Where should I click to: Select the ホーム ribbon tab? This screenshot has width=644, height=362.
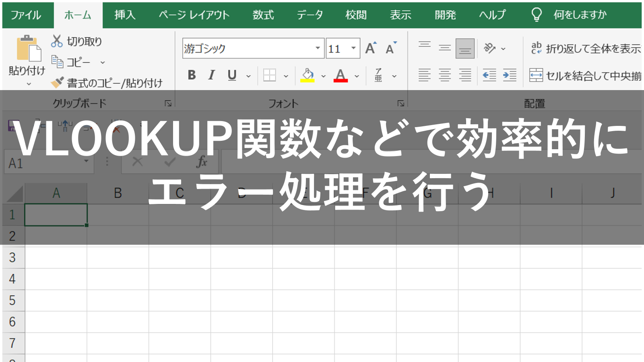78,15
